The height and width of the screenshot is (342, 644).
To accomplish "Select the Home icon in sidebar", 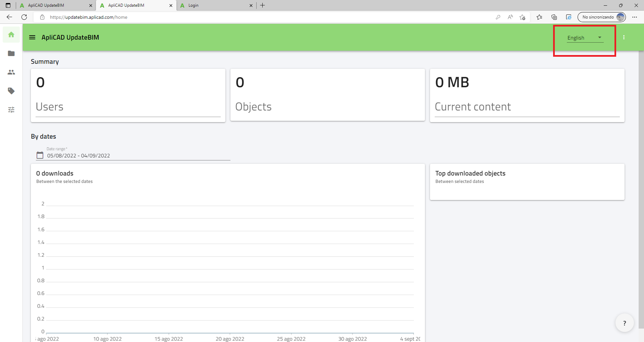I will click(11, 35).
